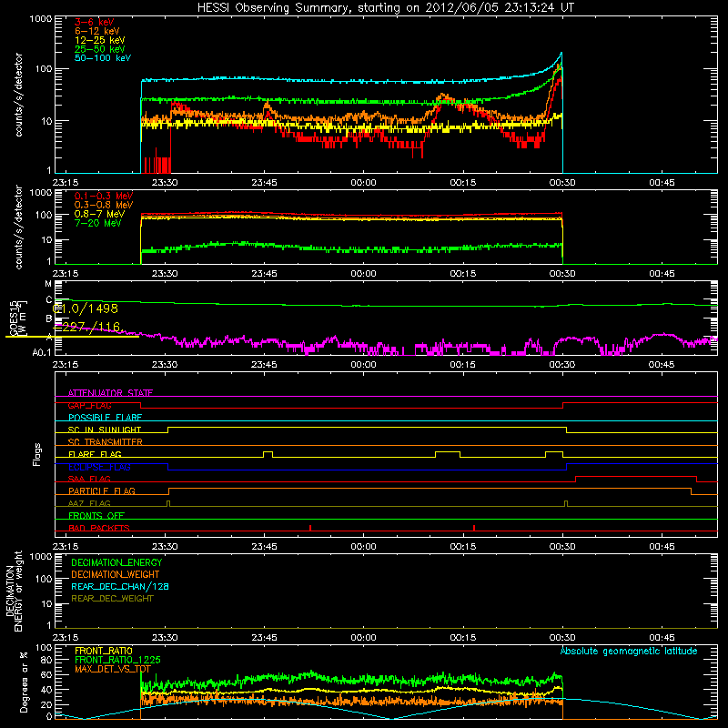Click the MAX_DET_VS_TOT legend label
The width and height of the screenshot is (728, 728).
[x=113, y=669]
